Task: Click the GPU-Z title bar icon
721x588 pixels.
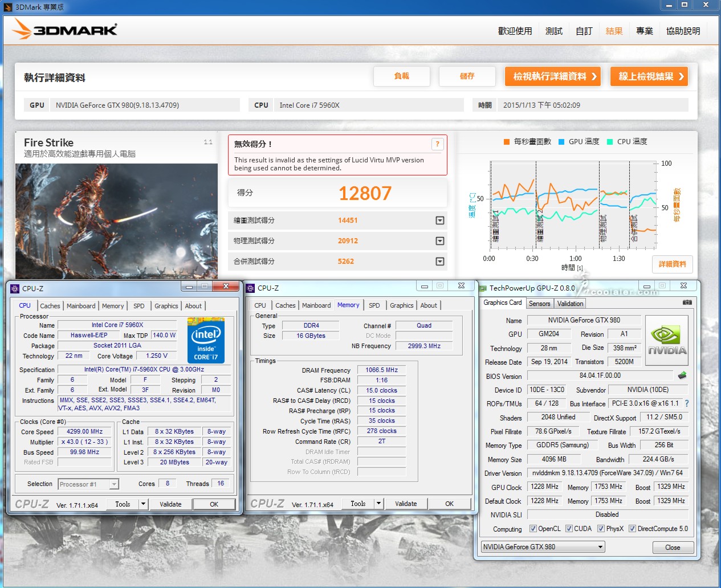Action: 483,288
